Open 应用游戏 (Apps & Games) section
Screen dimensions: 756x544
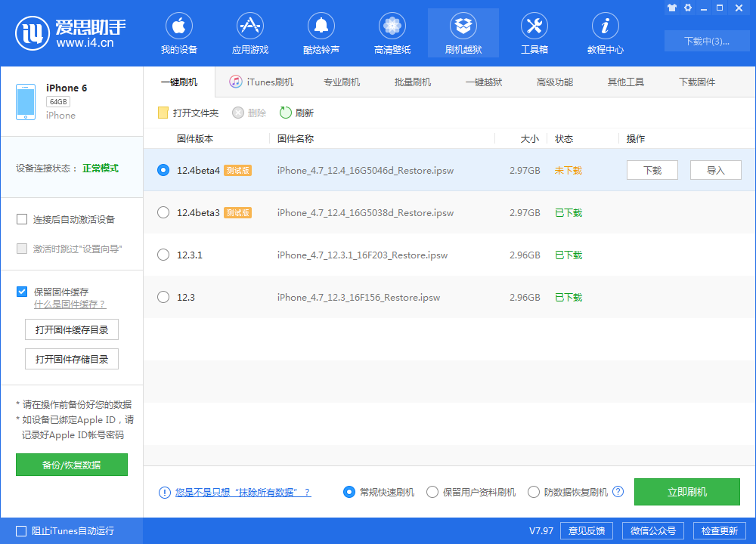[x=249, y=32]
